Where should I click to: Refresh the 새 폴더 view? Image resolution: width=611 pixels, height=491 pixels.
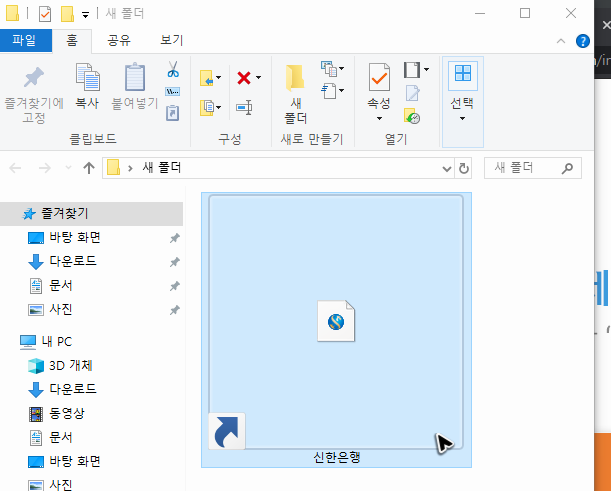pyautogui.click(x=463, y=168)
